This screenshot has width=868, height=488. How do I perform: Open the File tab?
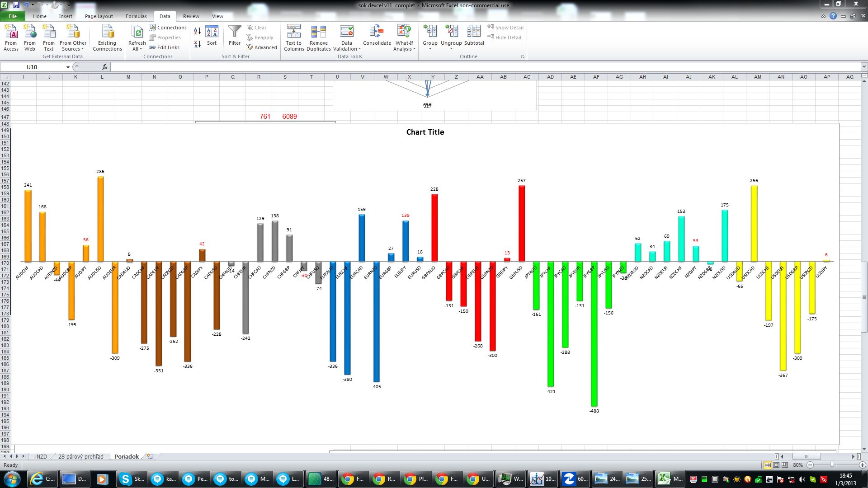(13, 16)
